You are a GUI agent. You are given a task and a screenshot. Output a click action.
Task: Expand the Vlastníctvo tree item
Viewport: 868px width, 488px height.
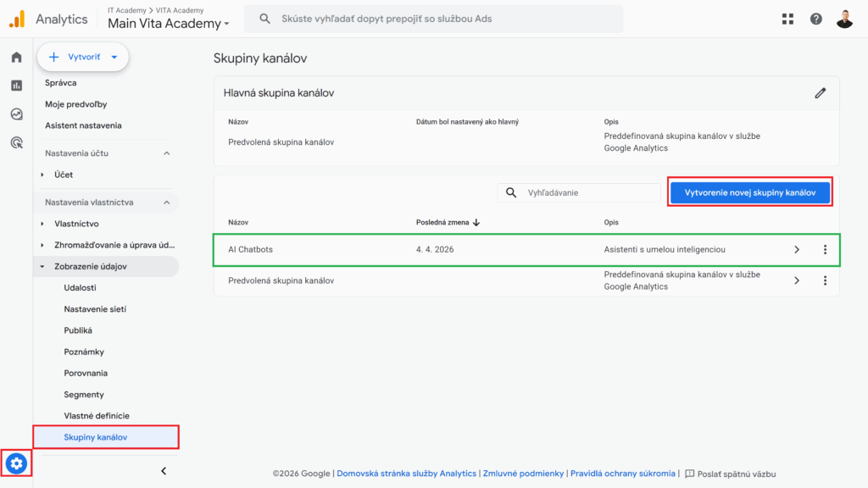[x=42, y=224]
